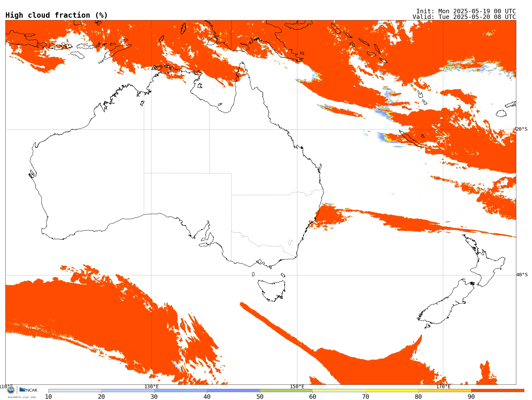Click the colorbar tick label '90'

click(x=471, y=397)
